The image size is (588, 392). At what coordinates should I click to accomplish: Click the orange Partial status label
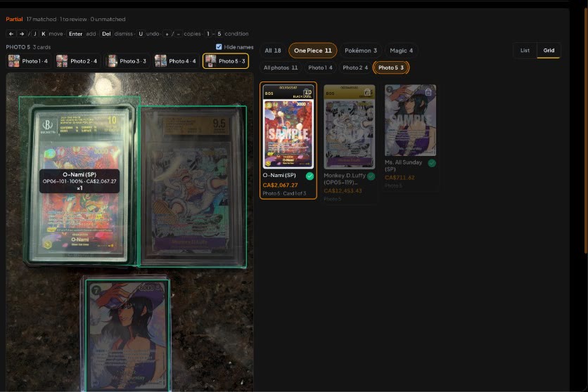(14, 19)
